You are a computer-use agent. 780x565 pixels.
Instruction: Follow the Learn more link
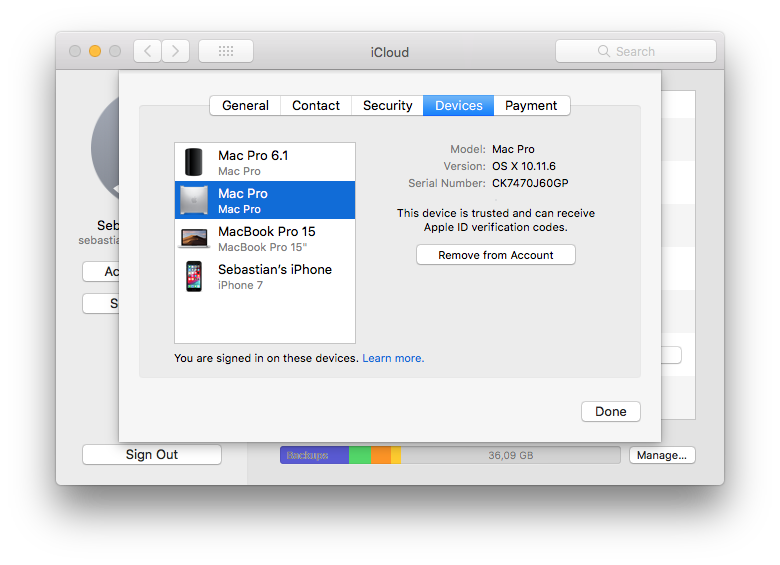coord(393,358)
